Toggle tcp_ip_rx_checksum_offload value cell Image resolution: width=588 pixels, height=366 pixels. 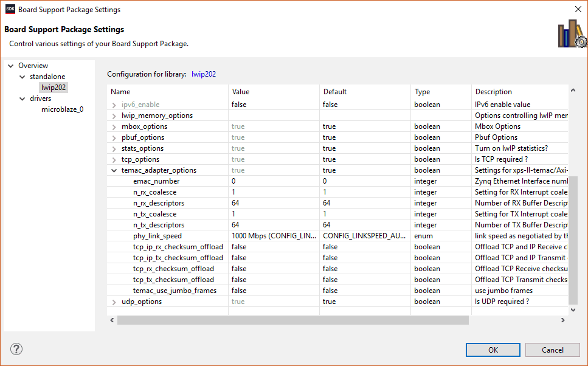click(x=274, y=247)
